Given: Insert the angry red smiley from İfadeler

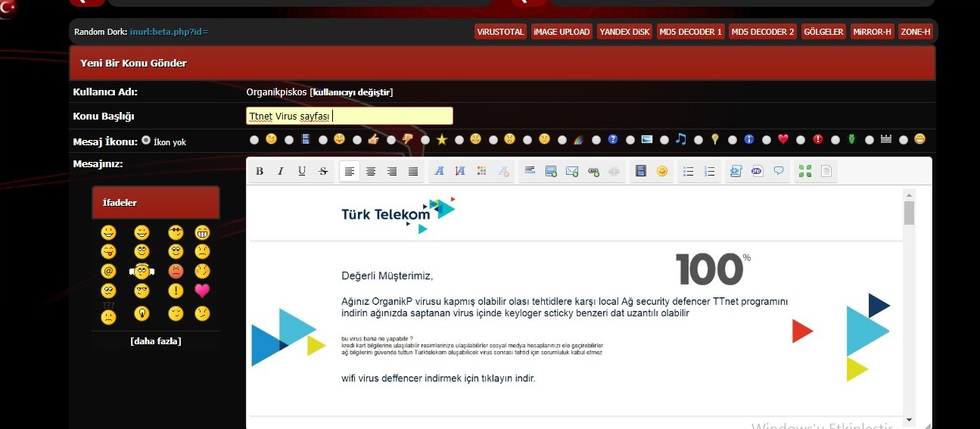Looking at the screenshot, I should 176,271.
